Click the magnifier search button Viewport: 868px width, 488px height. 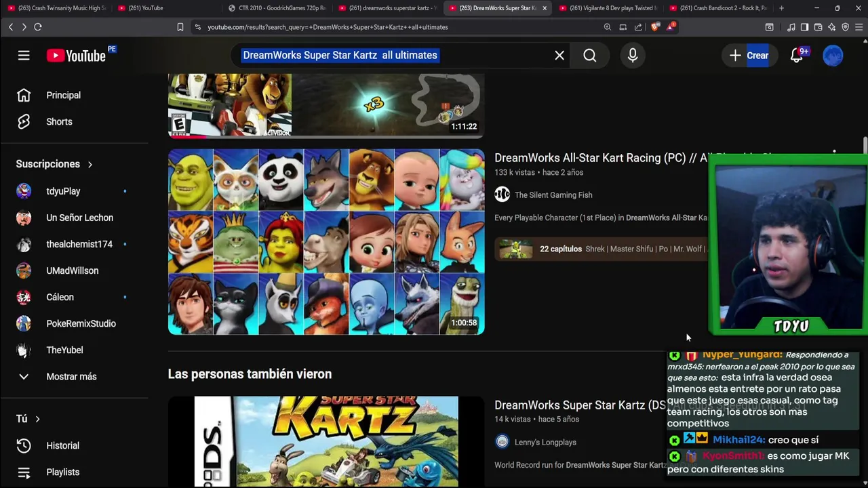(x=590, y=56)
